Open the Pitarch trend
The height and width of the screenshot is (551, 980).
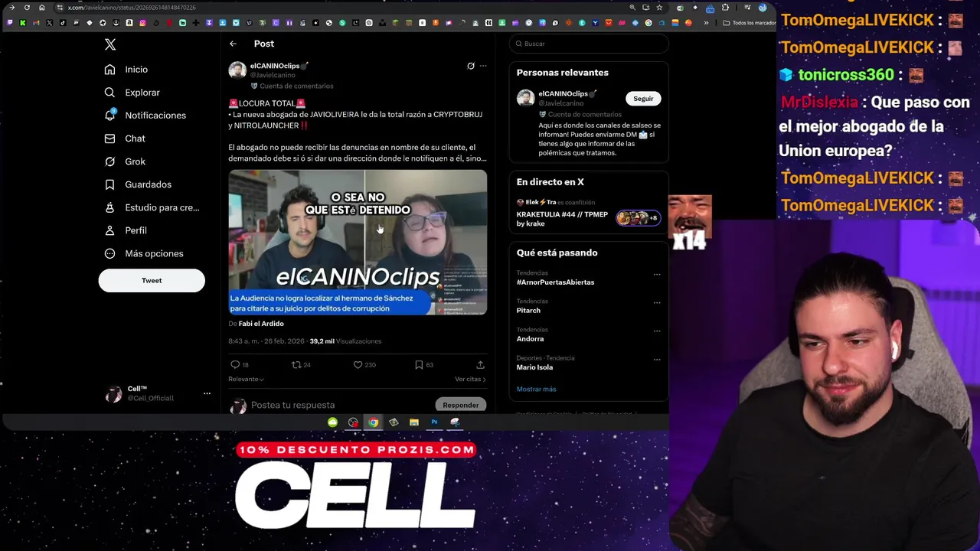click(x=528, y=311)
